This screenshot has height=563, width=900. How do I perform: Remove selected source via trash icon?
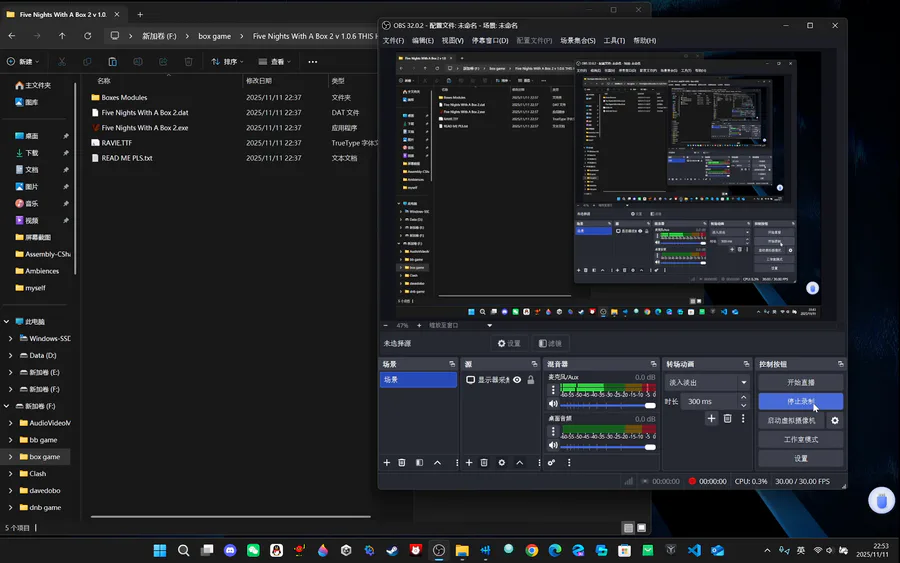pyautogui.click(x=484, y=463)
